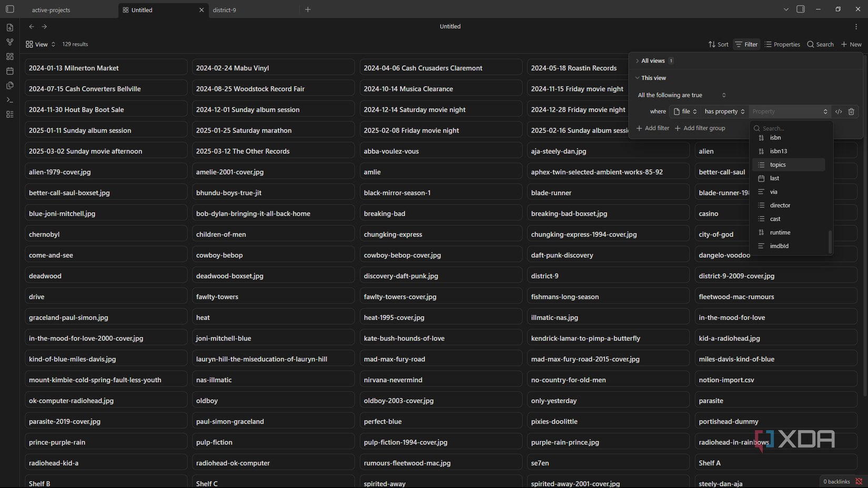Click Add filter
Screen dimensions: 868x488
pos(652,128)
